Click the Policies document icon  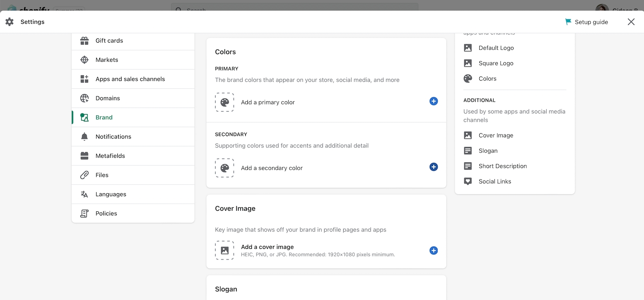pyautogui.click(x=84, y=213)
